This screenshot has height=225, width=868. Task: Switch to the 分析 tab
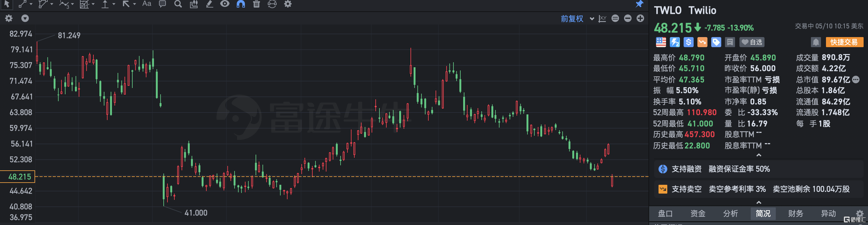pos(731,213)
